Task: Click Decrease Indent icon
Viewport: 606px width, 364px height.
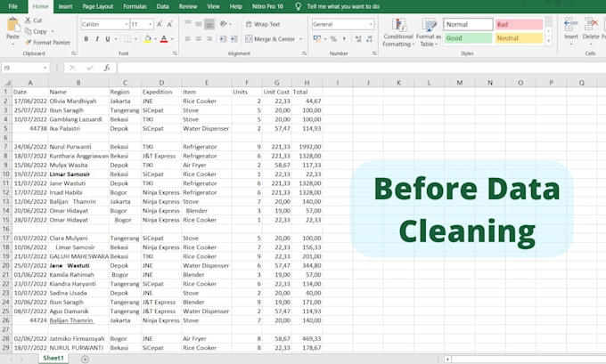Action: coord(223,39)
